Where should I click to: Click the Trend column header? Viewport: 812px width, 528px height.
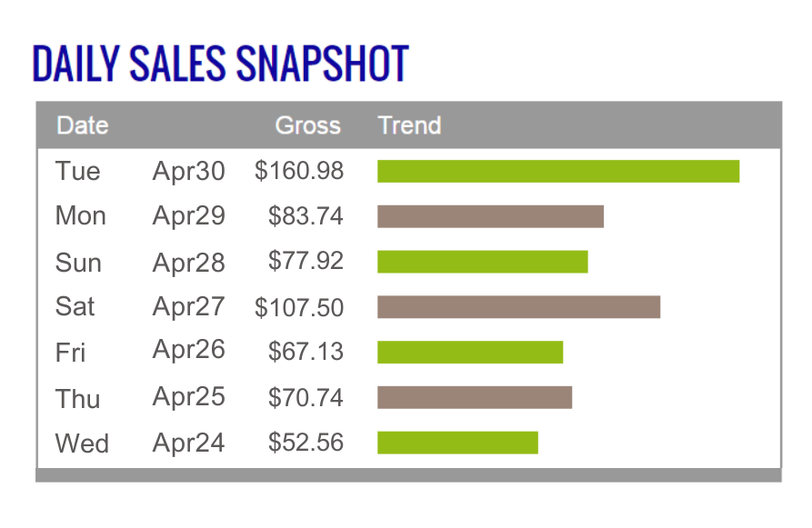(409, 125)
